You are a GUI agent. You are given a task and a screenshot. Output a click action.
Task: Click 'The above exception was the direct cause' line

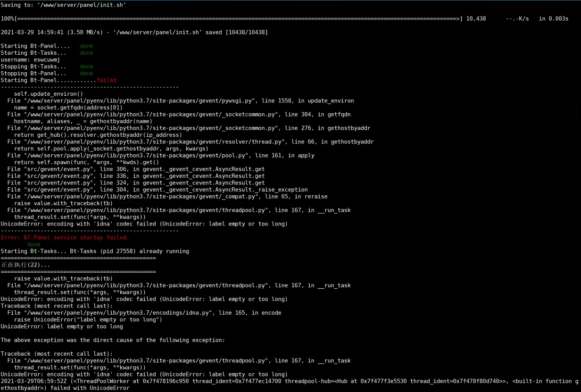[113, 340]
